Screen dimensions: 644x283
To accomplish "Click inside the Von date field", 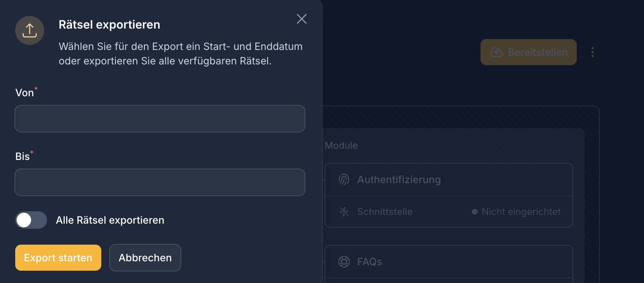I will point(160,119).
